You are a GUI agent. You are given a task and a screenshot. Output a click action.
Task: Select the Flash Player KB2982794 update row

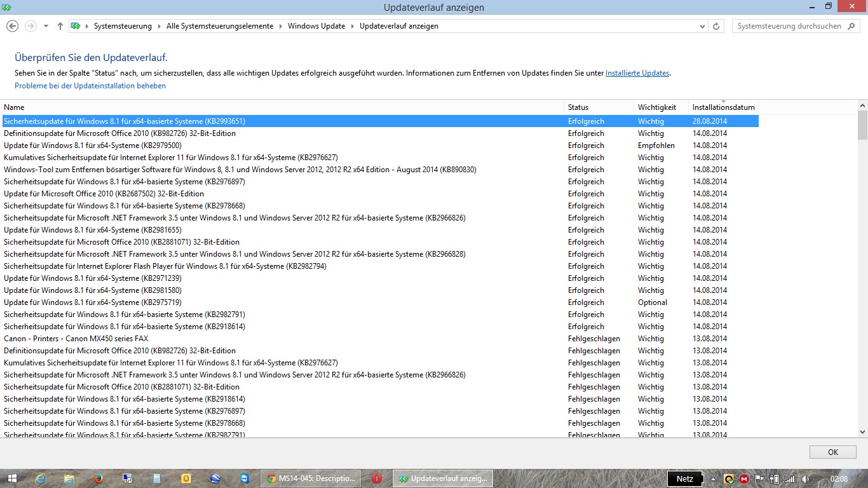coord(380,266)
